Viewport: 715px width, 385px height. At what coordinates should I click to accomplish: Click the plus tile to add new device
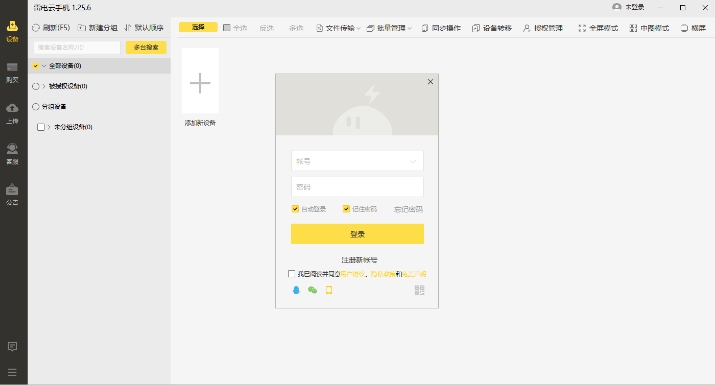click(200, 81)
